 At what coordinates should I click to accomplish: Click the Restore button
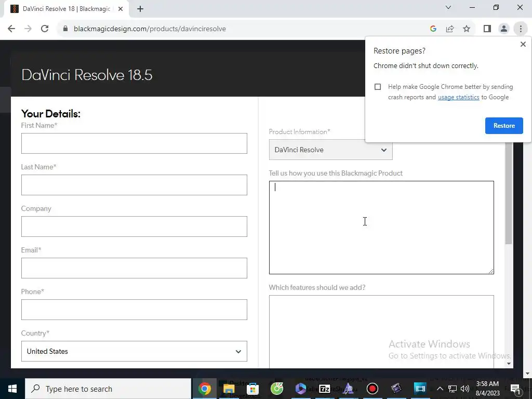point(504,126)
